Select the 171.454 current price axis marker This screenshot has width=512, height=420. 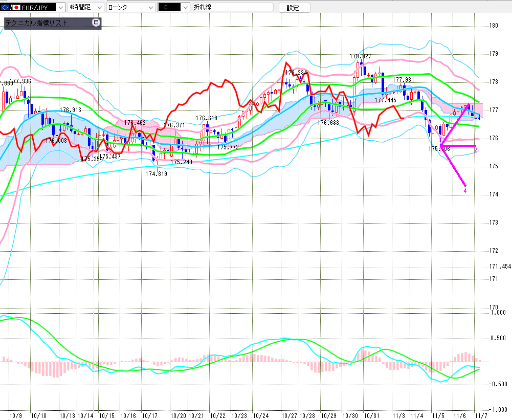coord(500,267)
